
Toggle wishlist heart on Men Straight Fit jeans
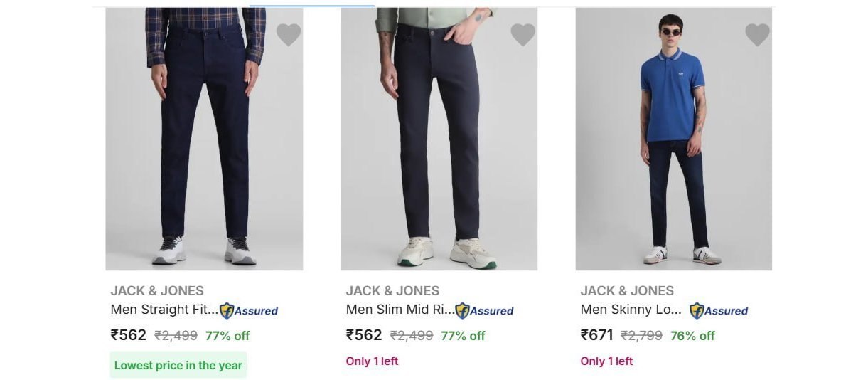(288, 34)
